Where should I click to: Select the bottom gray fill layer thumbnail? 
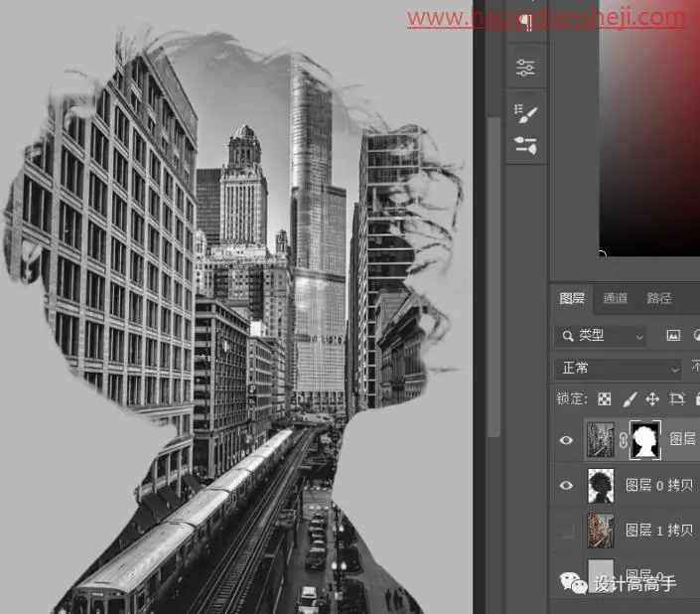pyautogui.click(x=601, y=575)
